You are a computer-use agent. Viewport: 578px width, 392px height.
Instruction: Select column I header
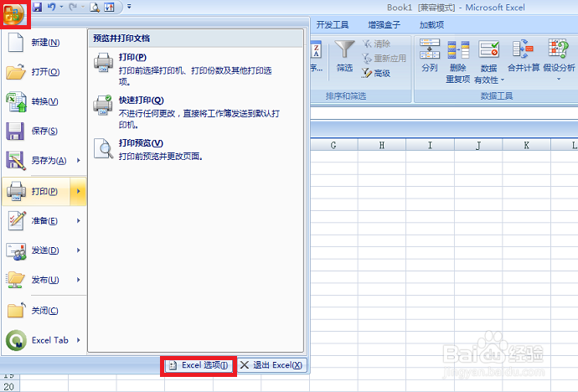(431, 145)
